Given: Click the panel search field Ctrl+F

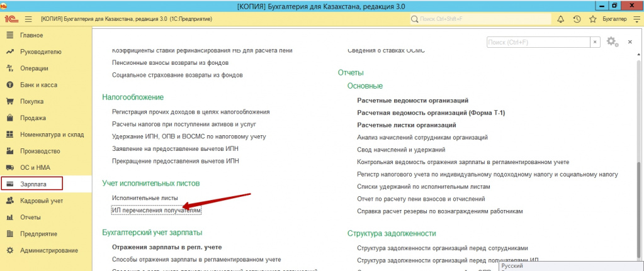Looking at the screenshot, I should (538, 42).
